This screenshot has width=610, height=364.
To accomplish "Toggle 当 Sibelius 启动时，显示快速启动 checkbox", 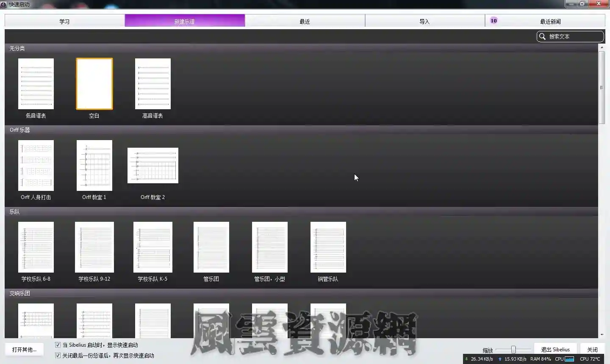I will (x=58, y=345).
